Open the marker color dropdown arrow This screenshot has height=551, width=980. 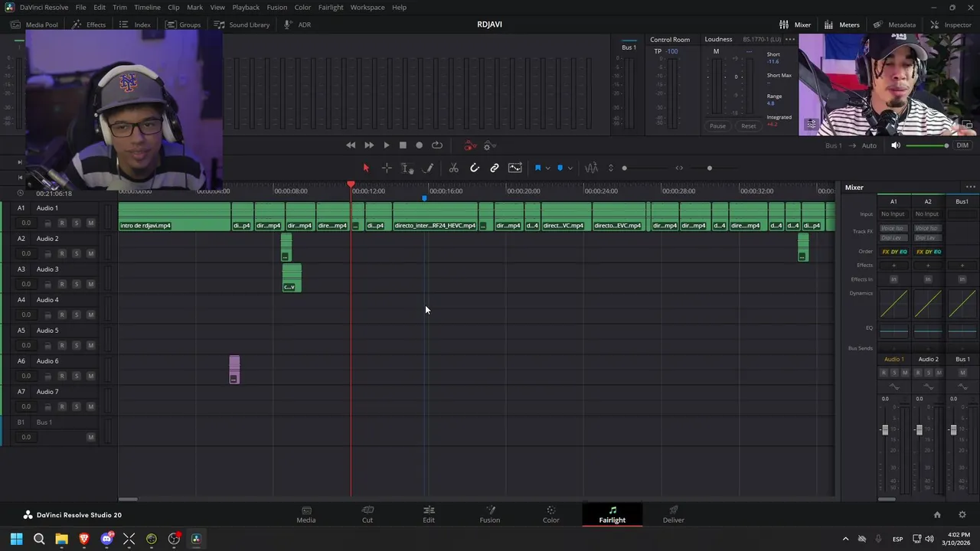click(570, 168)
